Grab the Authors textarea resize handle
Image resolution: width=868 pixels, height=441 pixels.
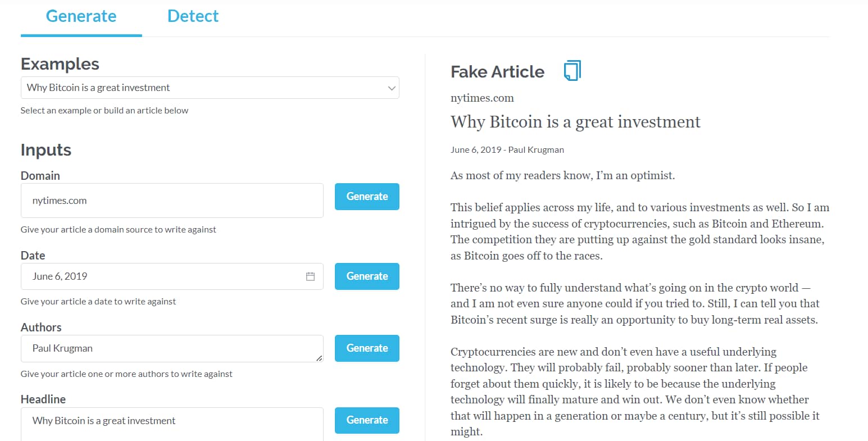[319, 358]
